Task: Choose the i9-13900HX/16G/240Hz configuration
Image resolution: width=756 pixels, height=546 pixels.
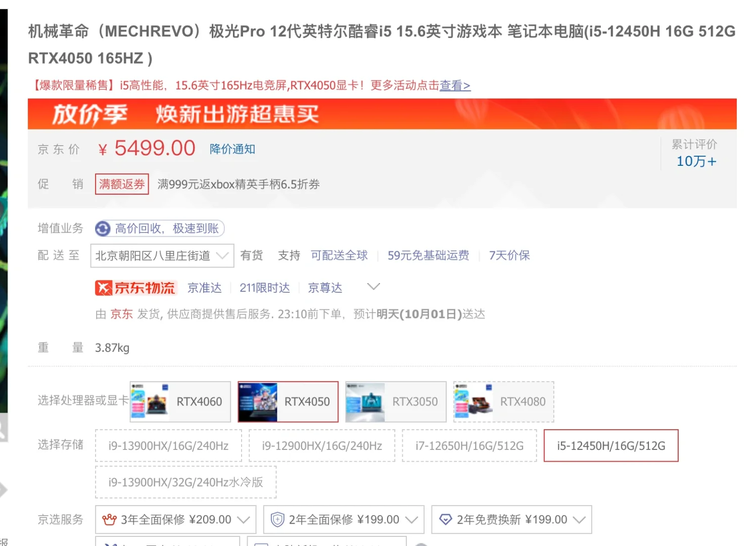Action: 168,446
